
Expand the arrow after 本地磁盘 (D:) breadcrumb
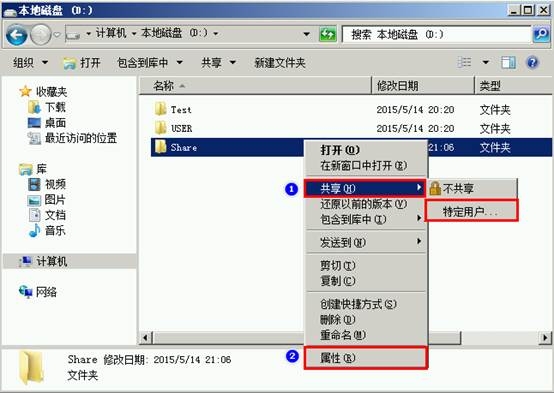coord(216,34)
